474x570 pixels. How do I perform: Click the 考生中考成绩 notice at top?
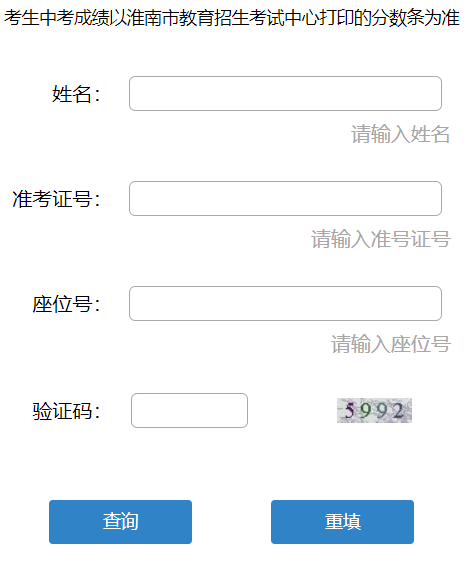pyautogui.click(x=232, y=17)
